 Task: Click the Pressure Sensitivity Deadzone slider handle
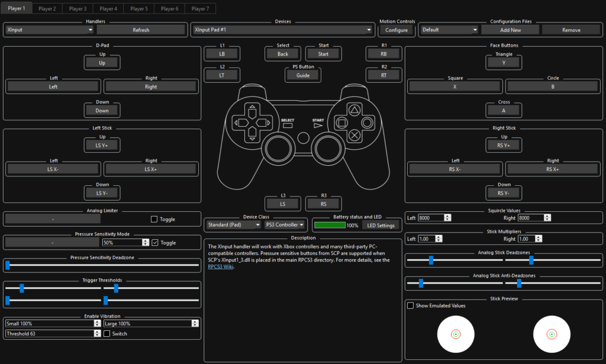[7, 265]
